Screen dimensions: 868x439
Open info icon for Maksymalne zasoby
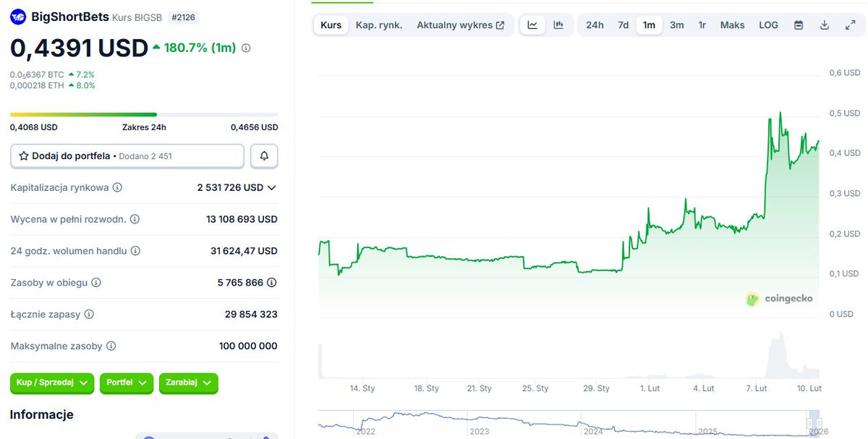111,346
